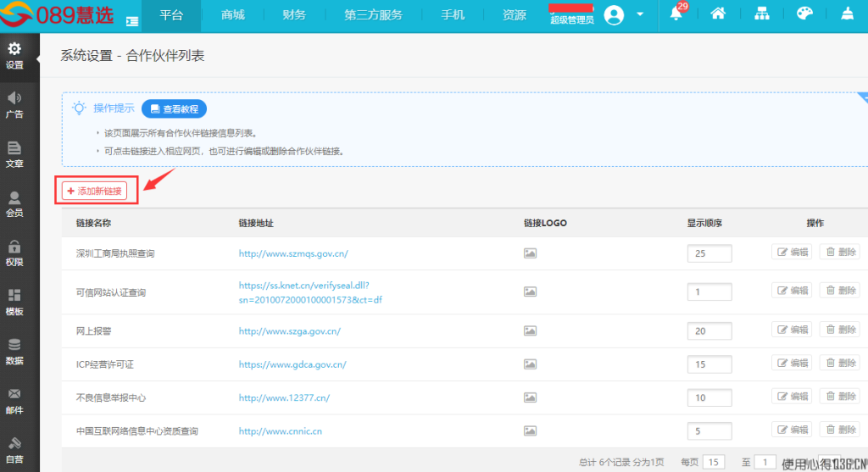Open the www.szga.gov.cn link
This screenshot has height=472, width=868.
(290, 330)
